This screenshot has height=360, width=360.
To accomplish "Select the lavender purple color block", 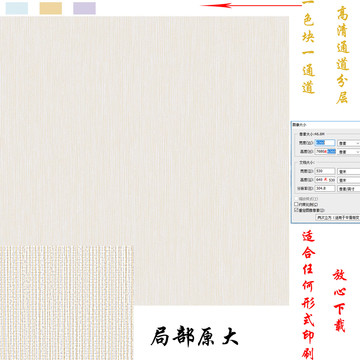I will pos(84,8).
